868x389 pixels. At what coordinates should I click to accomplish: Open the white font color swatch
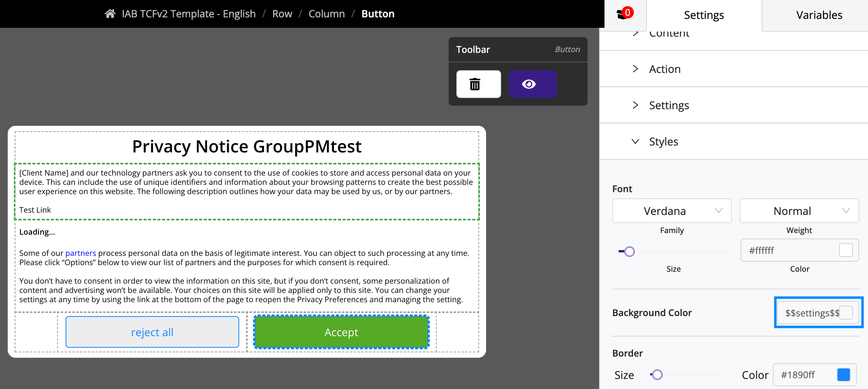(x=846, y=250)
